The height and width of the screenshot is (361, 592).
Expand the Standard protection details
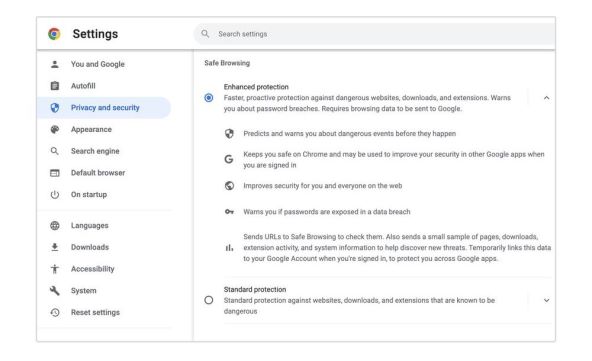tap(546, 301)
